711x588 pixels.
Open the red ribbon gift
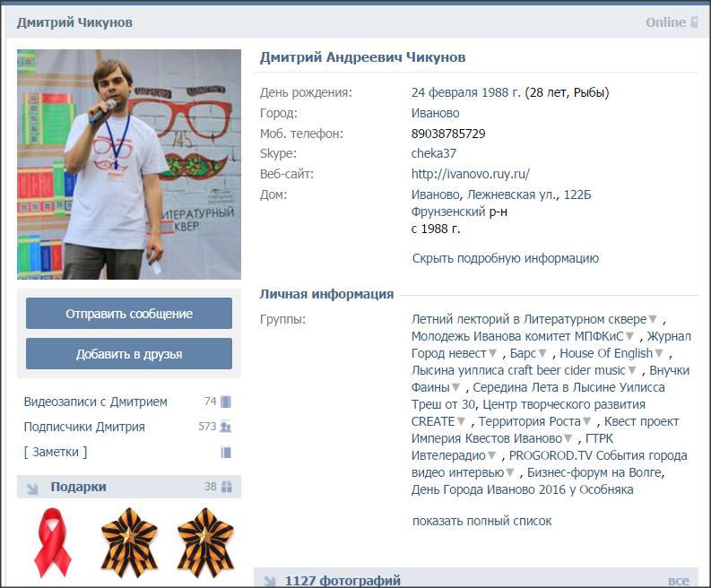click(x=53, y=542)
